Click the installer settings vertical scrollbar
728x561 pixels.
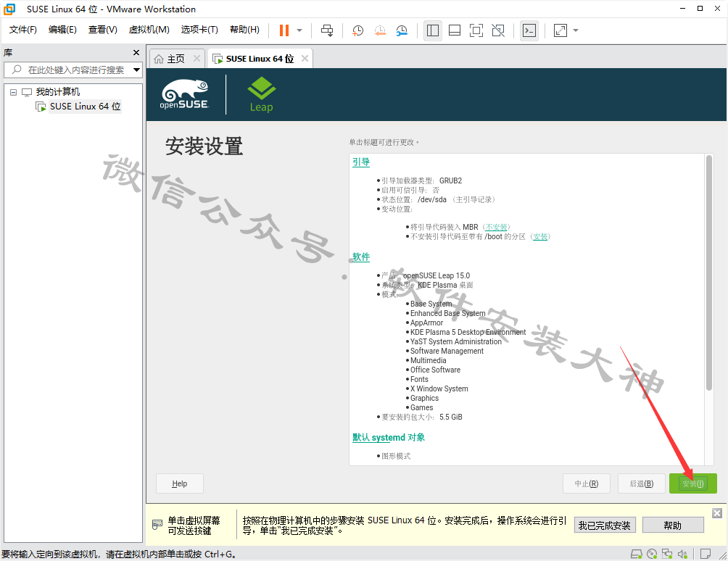click(x=709, y=273)
